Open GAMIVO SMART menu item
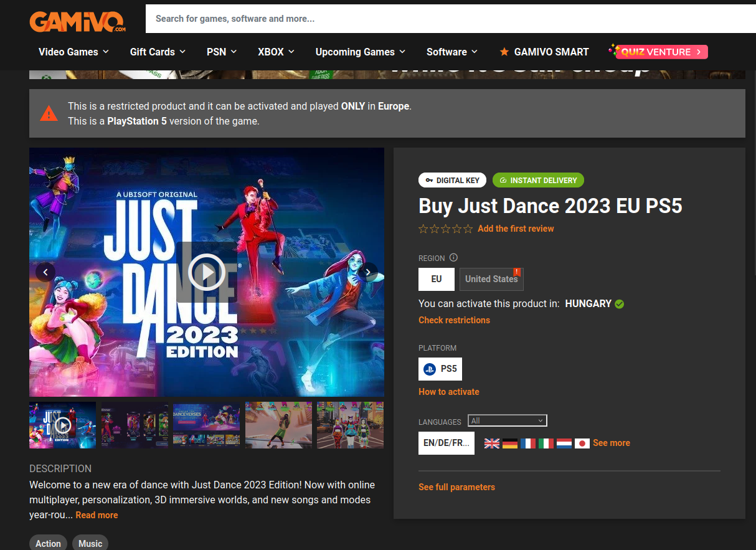 pos(544,52)
